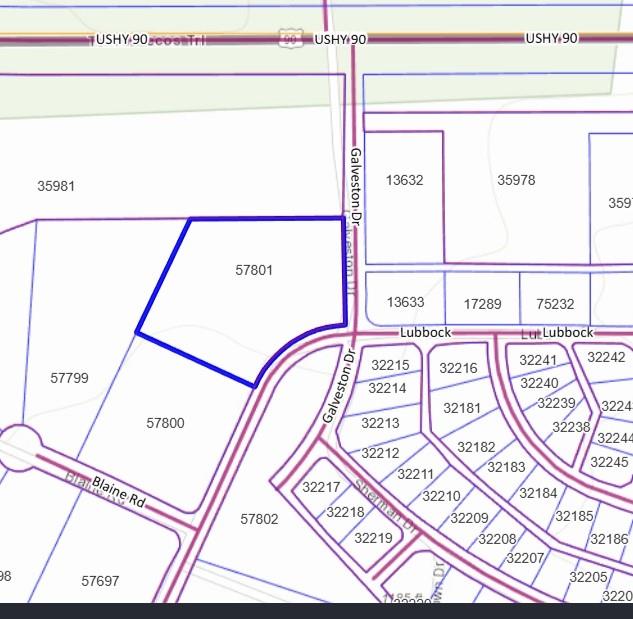
Task: Select parcel 32217
Action: tap(320, 487)
